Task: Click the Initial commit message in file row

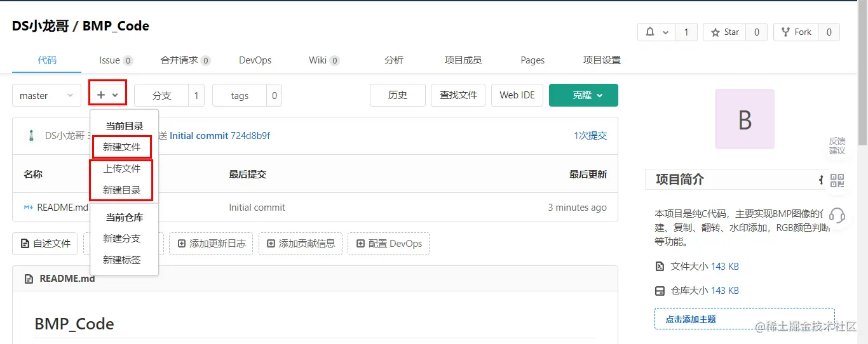Action: [x=257, y=208]
